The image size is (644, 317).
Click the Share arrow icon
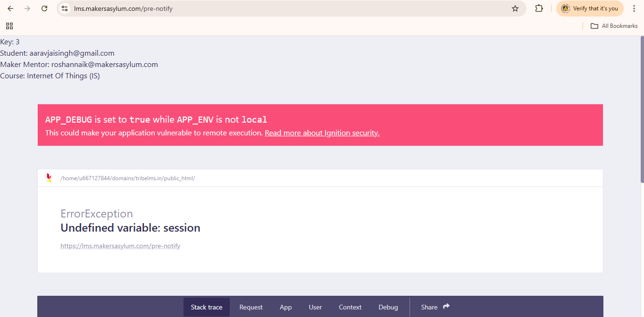[x=446, y=307]
